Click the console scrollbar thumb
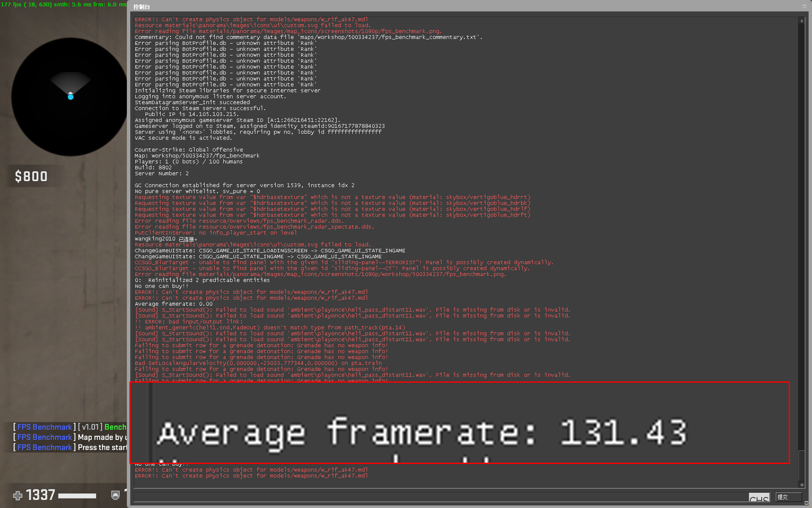The width and height of the screenshot is (812, 508). tap(801, 466)
